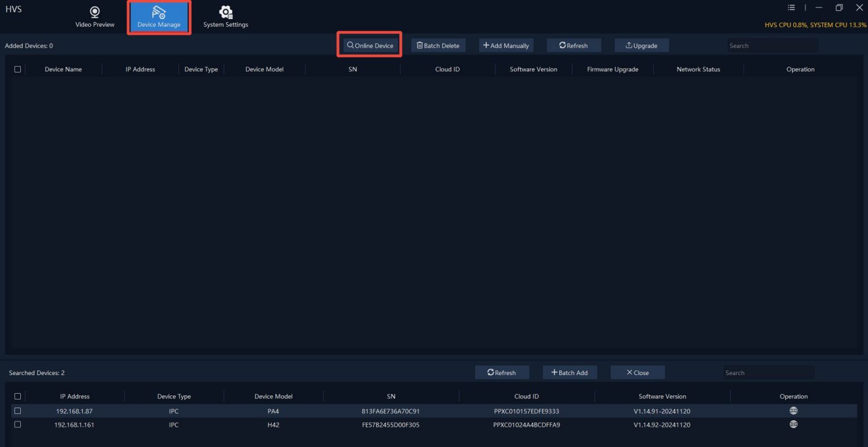Check the box for device 192.168.1.87
868x447 pixels.
[x=17, y=410]
